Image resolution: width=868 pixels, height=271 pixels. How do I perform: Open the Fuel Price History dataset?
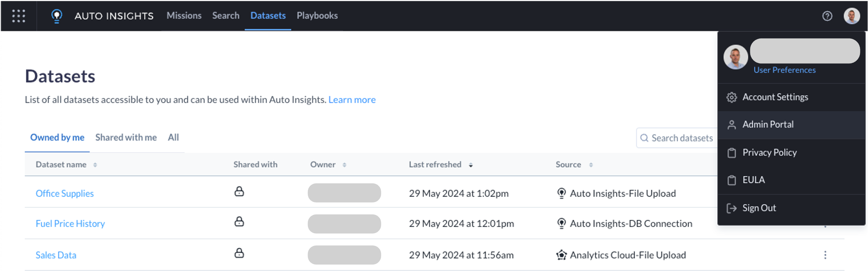coord(70,224)
